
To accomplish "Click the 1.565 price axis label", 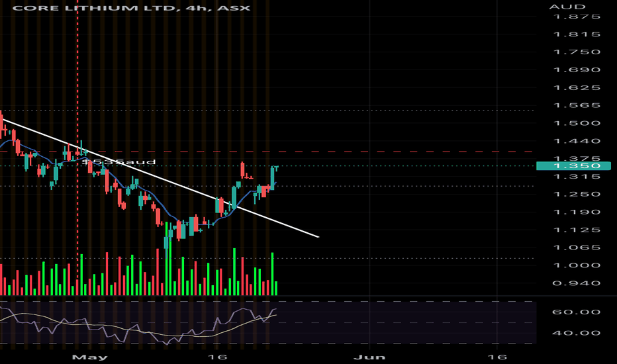I will pyautogui.click(x=577, y=105).
